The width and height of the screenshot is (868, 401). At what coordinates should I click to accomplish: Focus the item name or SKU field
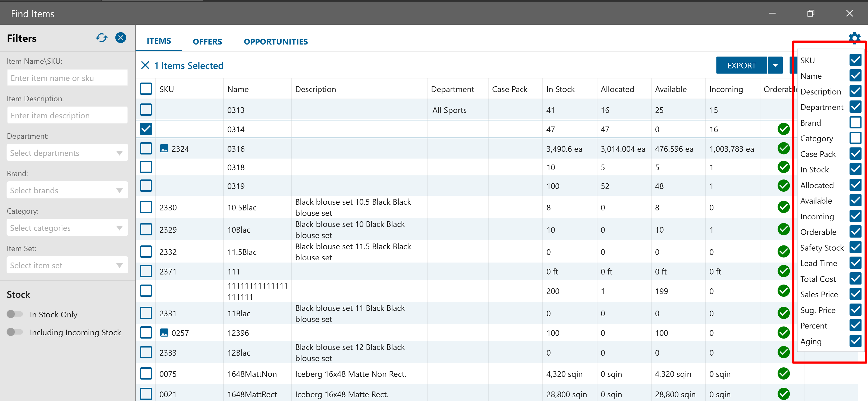[67, 78]
